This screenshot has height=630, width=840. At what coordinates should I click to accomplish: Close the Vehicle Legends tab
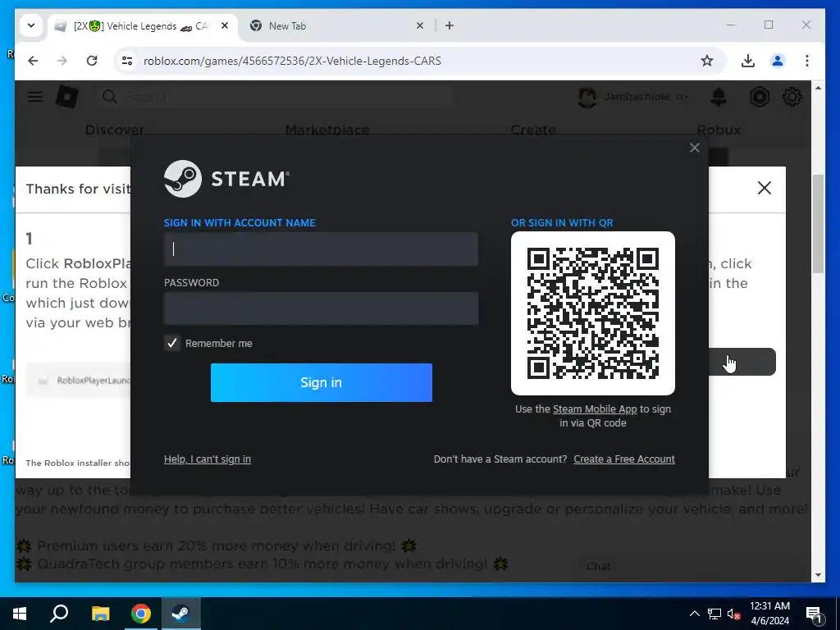pyautogui.click(x=225, y=25)
